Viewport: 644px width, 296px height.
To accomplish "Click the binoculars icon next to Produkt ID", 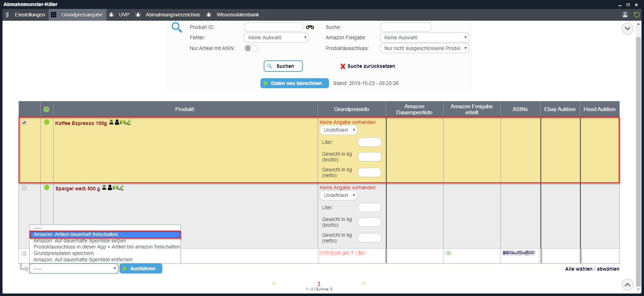I will (x=310, y=27).
